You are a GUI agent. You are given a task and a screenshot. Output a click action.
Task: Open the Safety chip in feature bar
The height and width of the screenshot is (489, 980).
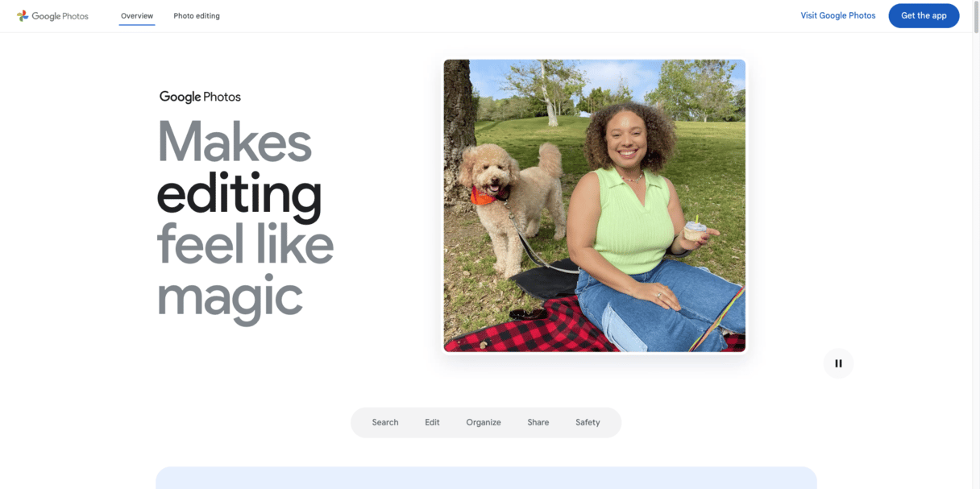pos(588,422)
